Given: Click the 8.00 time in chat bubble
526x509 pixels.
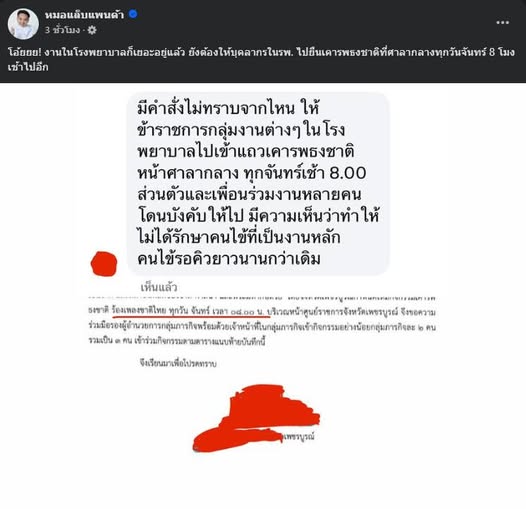Looking at the screenshot, I should point(348,173).
